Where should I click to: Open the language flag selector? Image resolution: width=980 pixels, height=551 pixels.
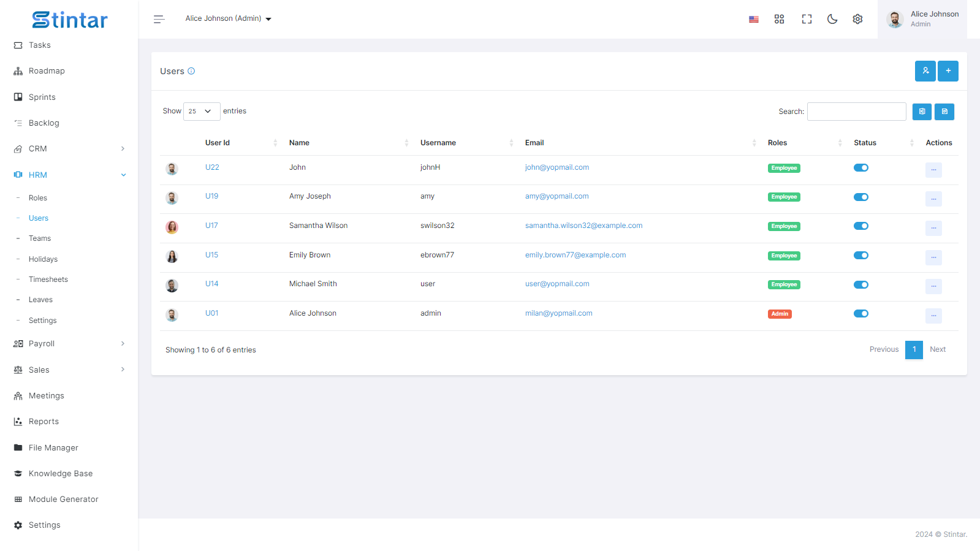coord(754,19)
